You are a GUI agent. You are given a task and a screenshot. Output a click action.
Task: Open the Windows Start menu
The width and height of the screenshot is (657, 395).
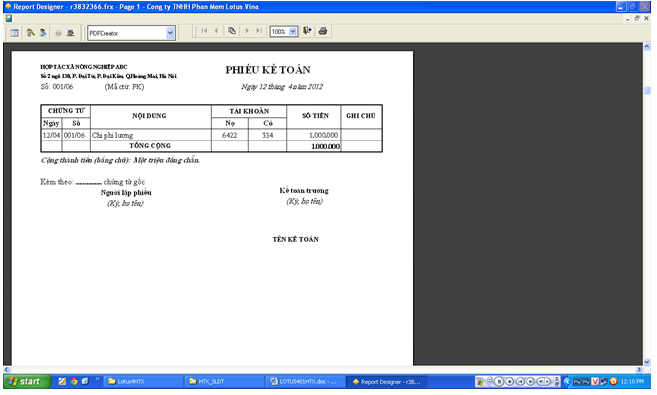pos(27,382)
